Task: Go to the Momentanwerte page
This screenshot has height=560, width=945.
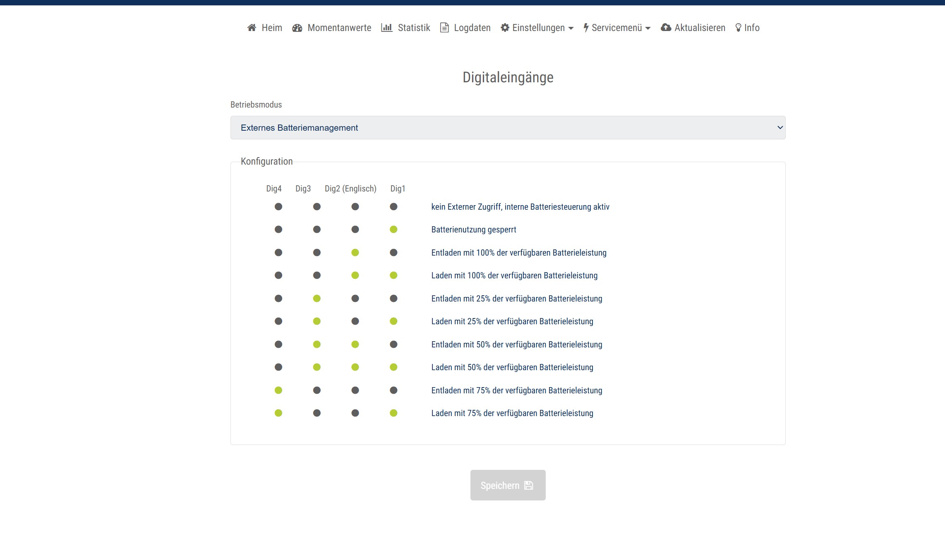Action: 339,28
